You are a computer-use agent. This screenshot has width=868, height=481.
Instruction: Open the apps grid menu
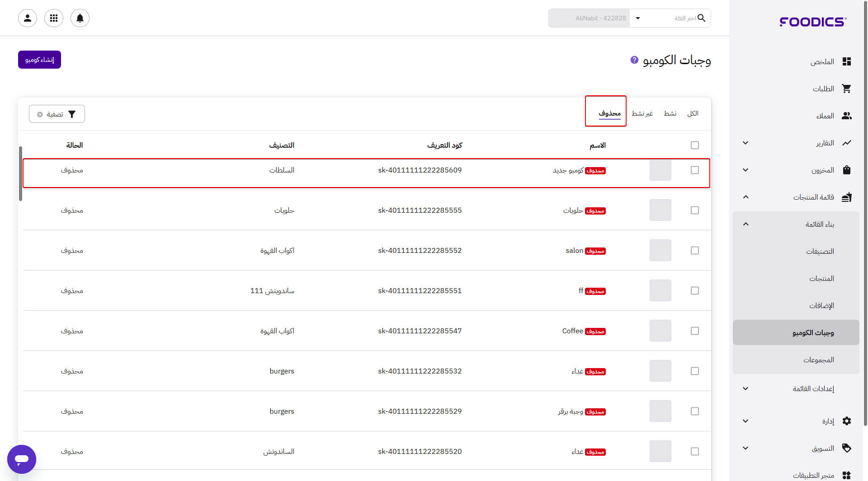[x=54, y=18]
